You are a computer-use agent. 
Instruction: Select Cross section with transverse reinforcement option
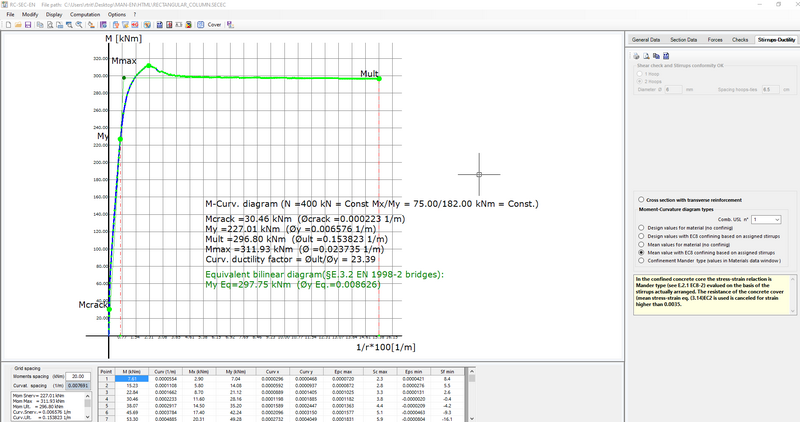[x=641, y=200]
